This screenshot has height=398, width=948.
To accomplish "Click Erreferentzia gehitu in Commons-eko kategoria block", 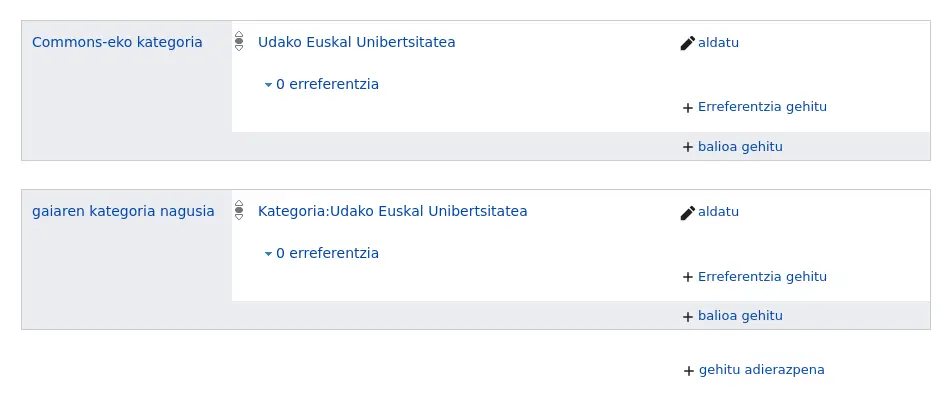I will pos(762,107).
